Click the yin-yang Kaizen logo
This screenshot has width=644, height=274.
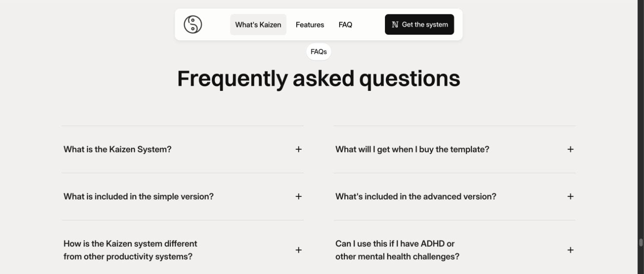click(193, 25)
